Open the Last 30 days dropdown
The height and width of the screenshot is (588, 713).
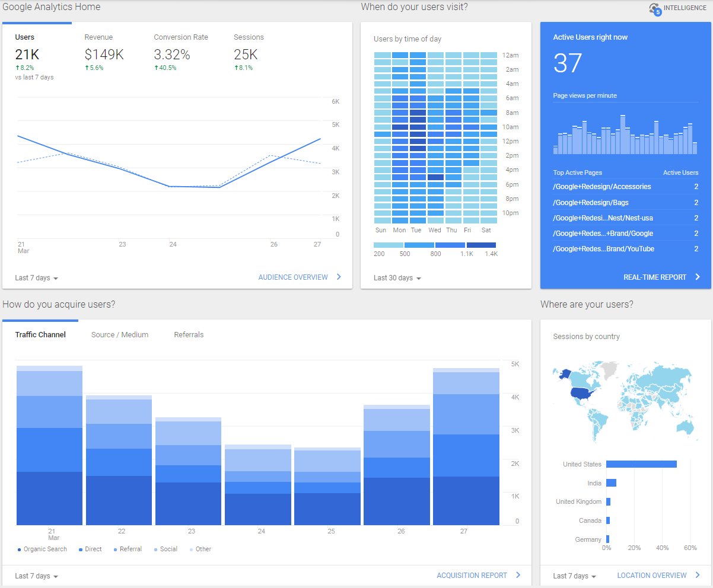(397, 278)
